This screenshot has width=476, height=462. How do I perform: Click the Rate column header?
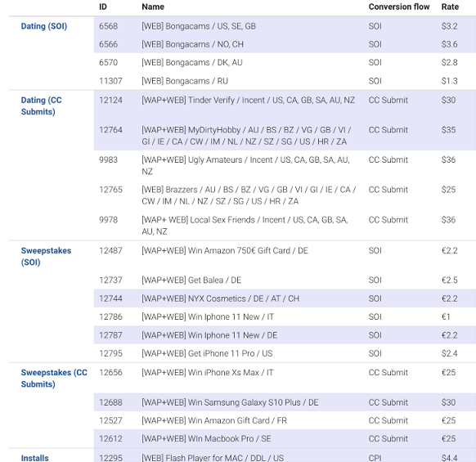(x=450, y=7)
